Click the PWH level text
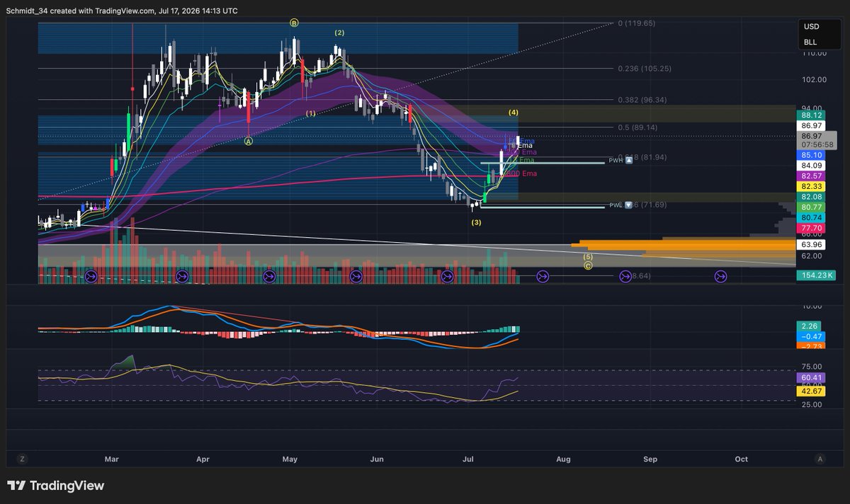Viewport: 850px width, 504px height. point(616,161)
